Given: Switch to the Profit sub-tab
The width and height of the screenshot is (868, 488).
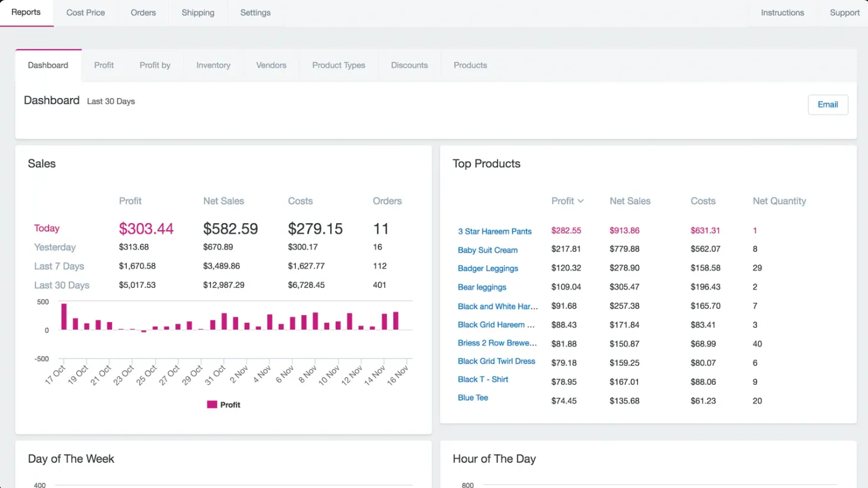Looking at the screenshot, I should [x=104, y=65].
